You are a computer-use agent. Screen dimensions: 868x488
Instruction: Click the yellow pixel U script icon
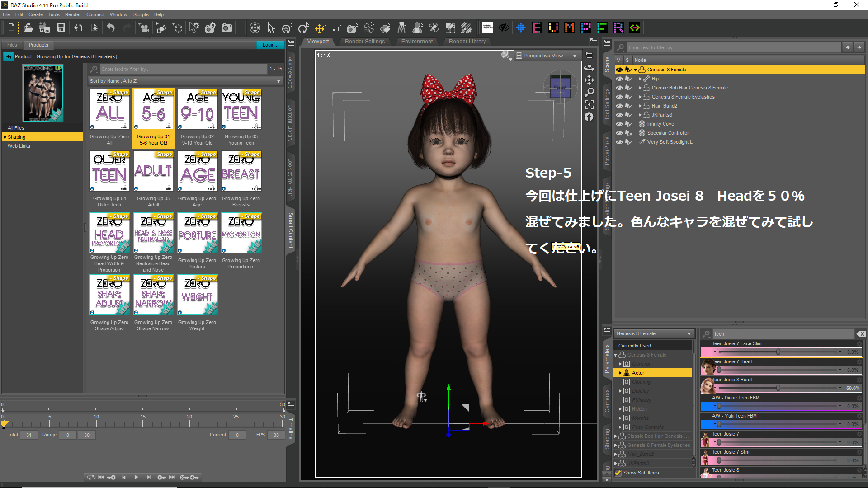(x=553, y=28)
